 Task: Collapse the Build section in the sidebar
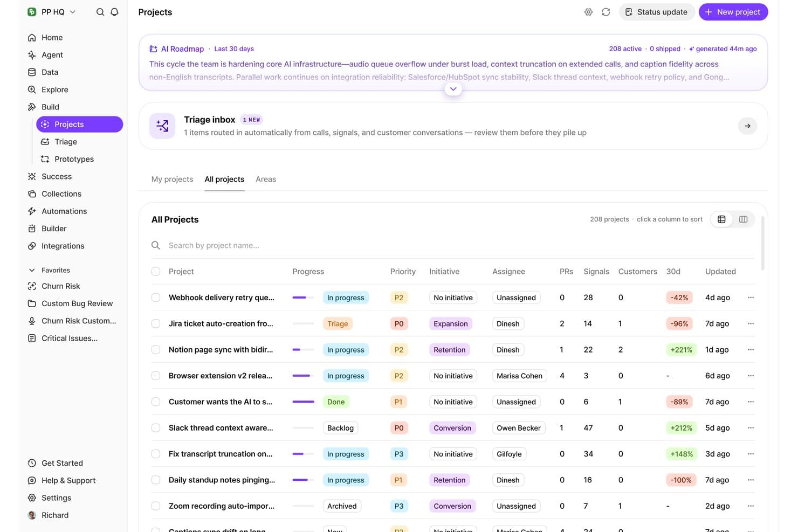pos(50,107)
